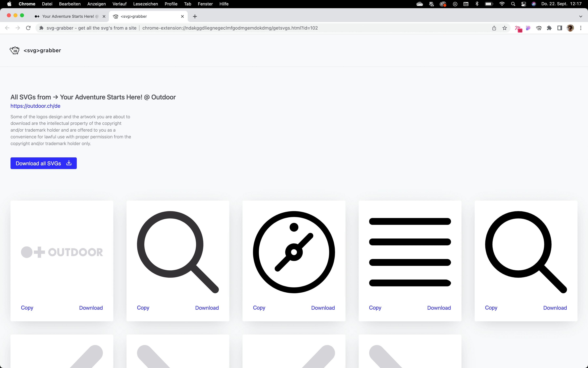Open Spotlight search icon
Viewport: 588px width, 368px height.
point(513,4)
